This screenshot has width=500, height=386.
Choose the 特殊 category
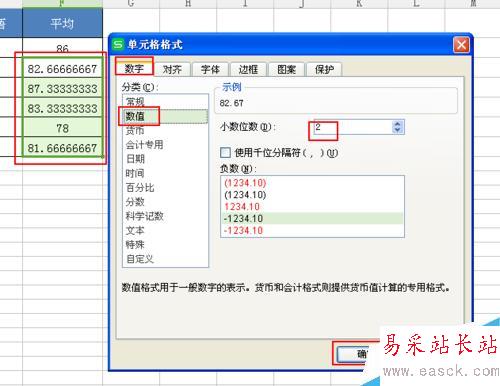(x=166, y=244)
